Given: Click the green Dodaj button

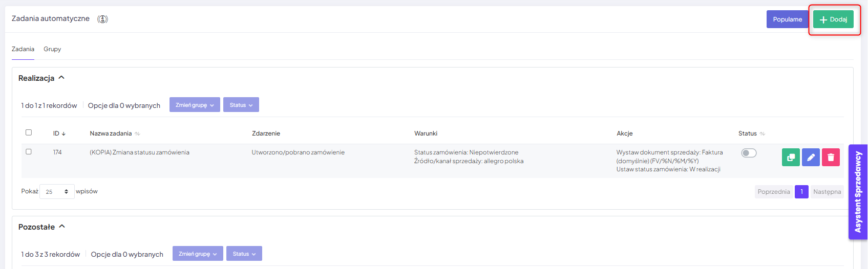Looking at the screenshot, I should [x=833, y=19].
